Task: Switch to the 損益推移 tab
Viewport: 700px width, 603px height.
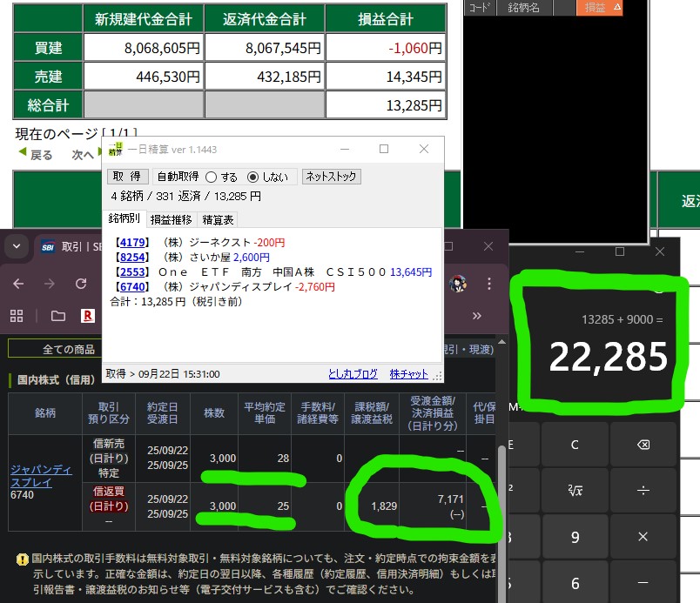Action: tap(171, 219)
